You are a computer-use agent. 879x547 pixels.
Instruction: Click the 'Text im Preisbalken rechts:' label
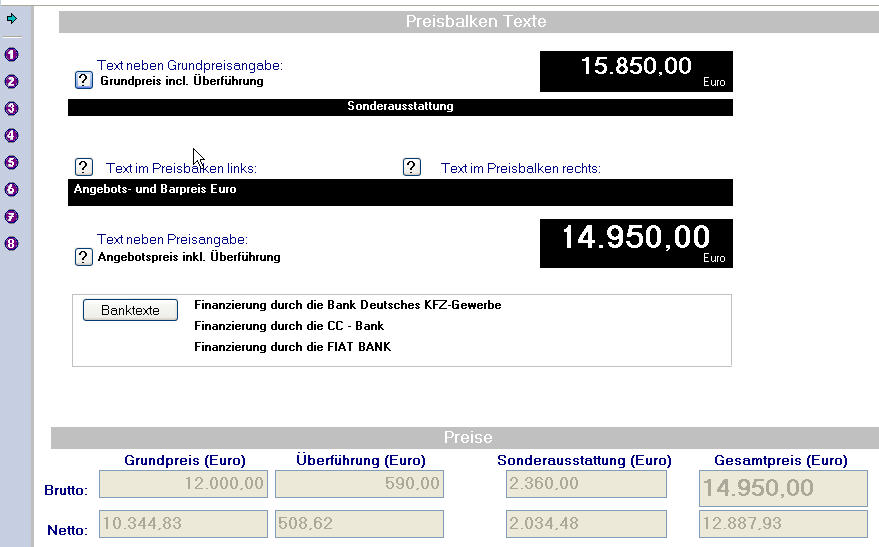click(x=521, y=168)
